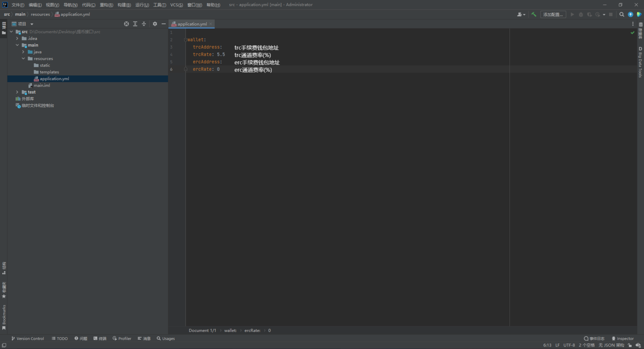This screenshot has width=644, height=349.
Task: Open Search Everywhere magnifier icon
Action: [622, 14]
